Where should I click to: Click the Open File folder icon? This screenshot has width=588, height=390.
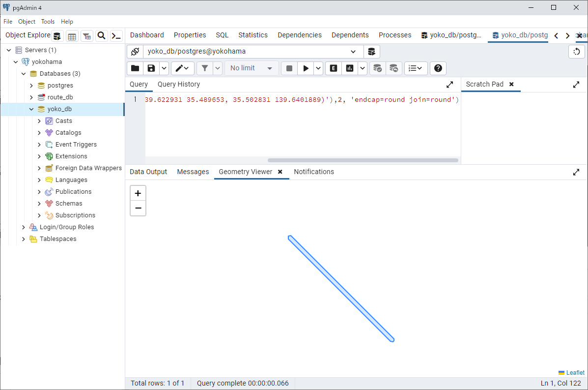135,68
